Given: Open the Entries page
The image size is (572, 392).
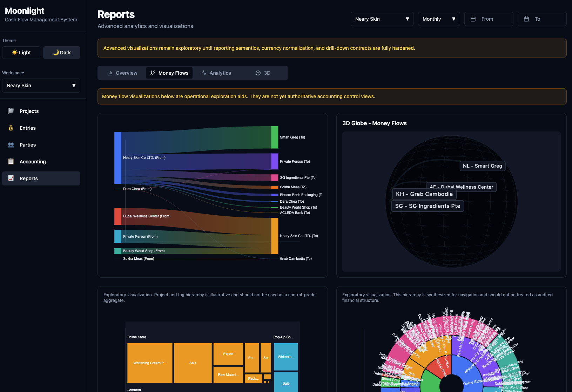Looking at the screenshot, I should point(41,128).
